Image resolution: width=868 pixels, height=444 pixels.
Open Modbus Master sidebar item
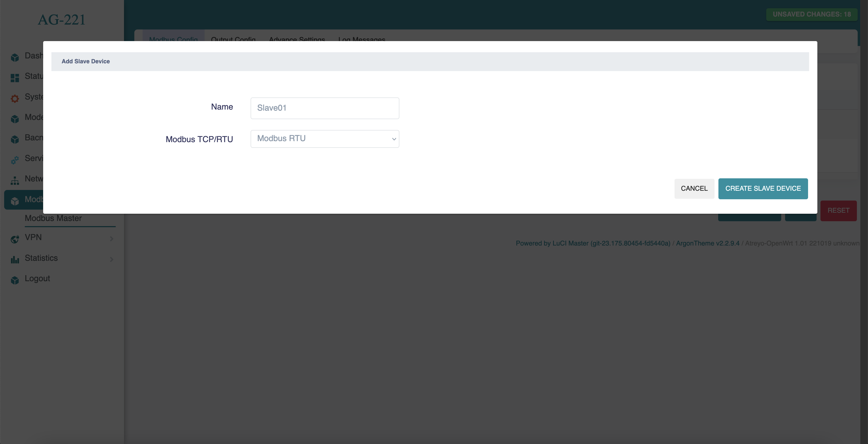point(53,218)
